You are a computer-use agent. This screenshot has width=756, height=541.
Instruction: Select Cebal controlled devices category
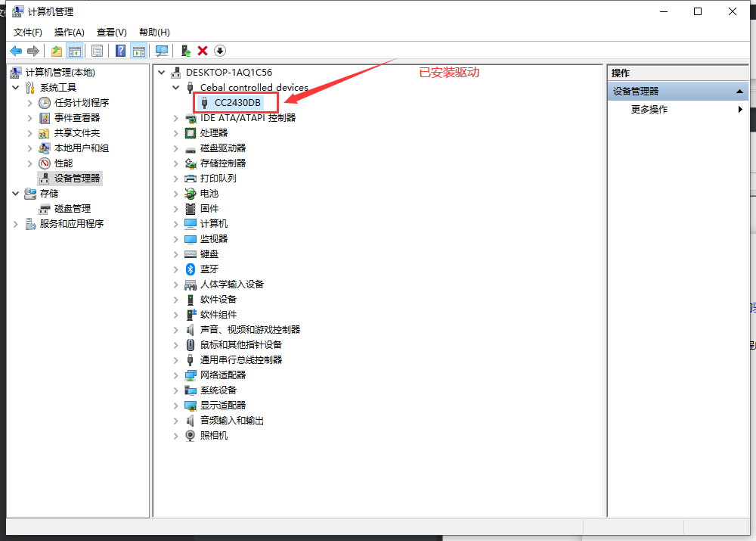[254, 87]
